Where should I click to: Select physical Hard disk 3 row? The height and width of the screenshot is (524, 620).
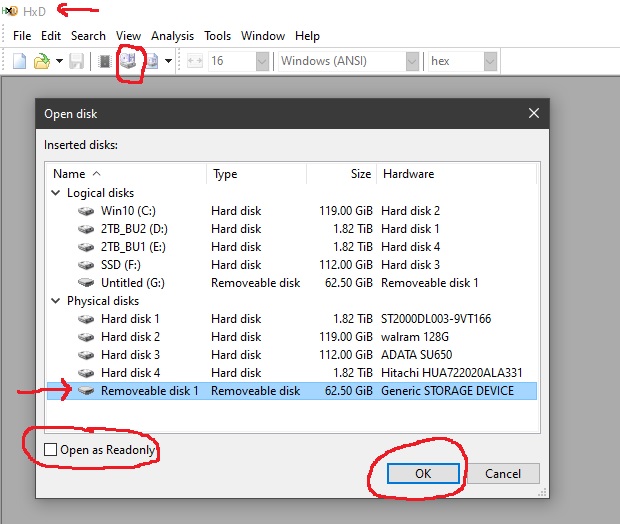click(292, 355)
